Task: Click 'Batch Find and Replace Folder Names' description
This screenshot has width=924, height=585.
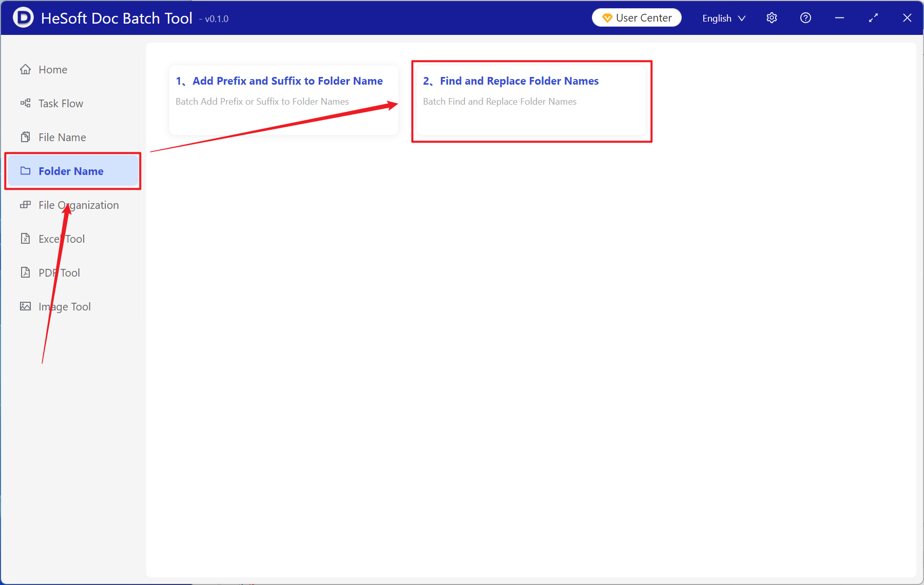Action: tap(499, 102)
